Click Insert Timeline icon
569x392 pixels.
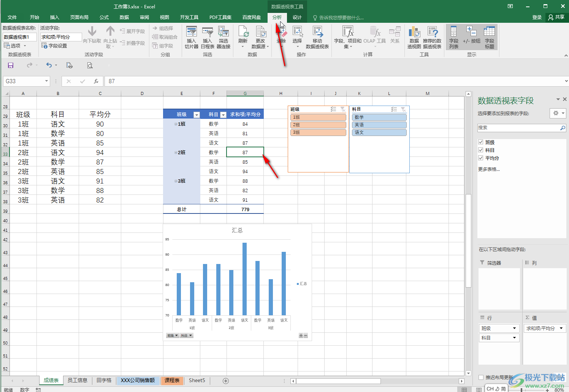tap(207, 37)
